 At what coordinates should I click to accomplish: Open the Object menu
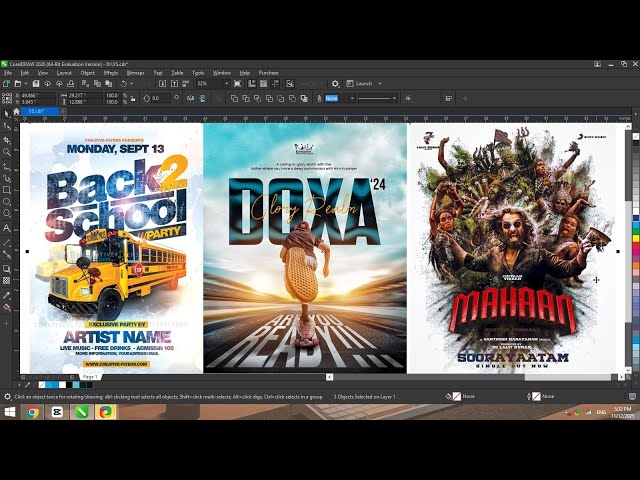click(x=88, y=73)
